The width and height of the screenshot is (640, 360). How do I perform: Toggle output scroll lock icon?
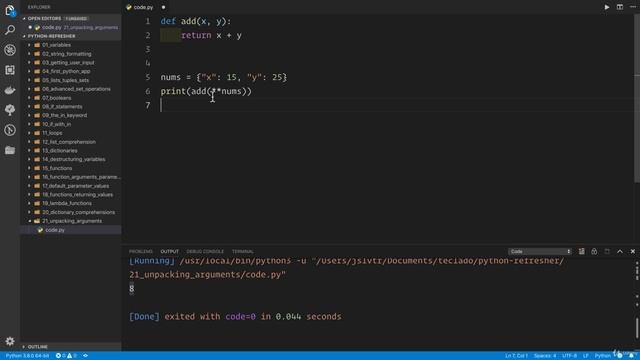(x=594, y=251)
